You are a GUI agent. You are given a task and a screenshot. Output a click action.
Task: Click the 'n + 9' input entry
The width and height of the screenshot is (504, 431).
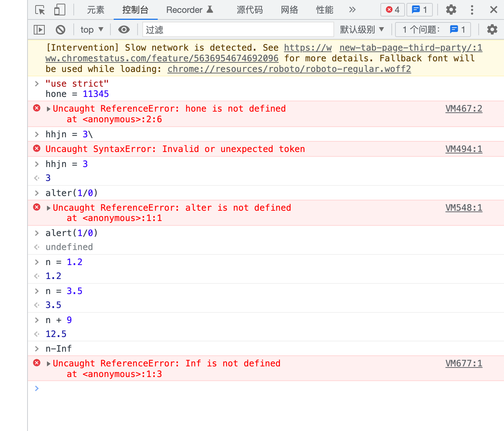(59, 320)
